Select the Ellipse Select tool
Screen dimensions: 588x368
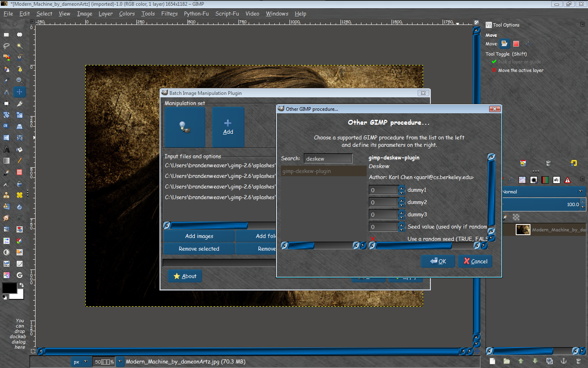(20, 35)
